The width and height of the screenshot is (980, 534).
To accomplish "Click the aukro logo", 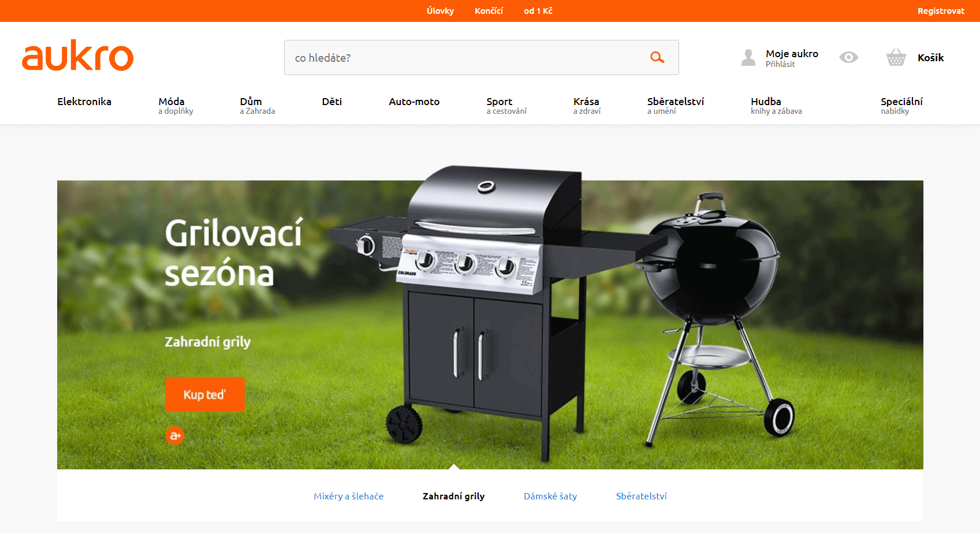I will point(77,55).
